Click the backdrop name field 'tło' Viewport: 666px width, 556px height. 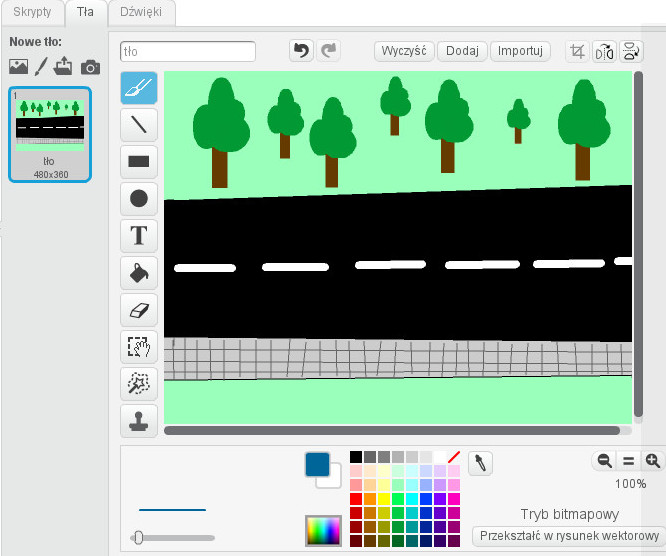click(188, 51)
